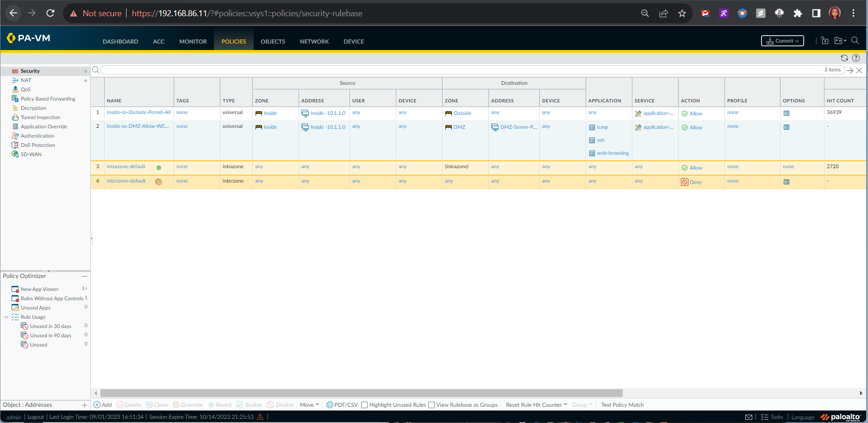
Task: Check View Rulebase as Groups
Action: pos(431,404)
